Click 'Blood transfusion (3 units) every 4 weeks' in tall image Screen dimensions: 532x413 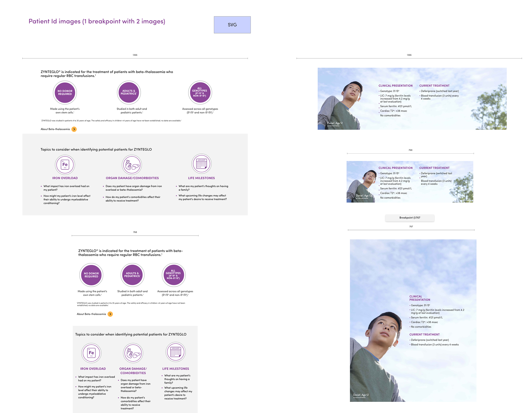click(x=435, y=345)
